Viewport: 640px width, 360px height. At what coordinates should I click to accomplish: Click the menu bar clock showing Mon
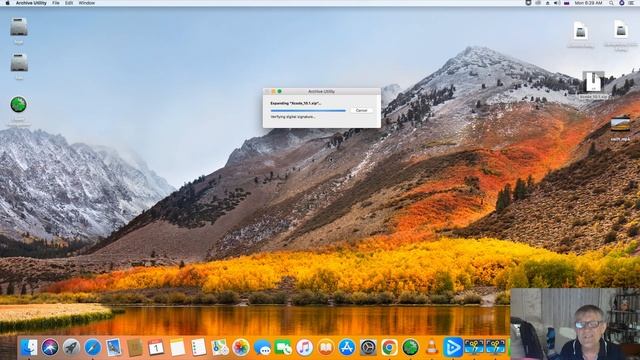(588, 3)
